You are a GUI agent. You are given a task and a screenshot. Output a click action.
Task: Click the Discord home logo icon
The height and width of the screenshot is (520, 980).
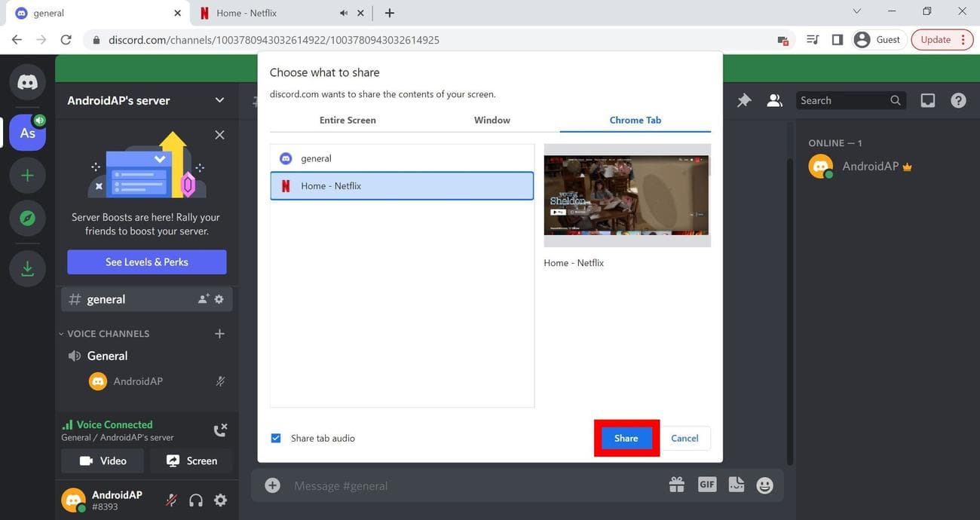(x=27, y=81)
